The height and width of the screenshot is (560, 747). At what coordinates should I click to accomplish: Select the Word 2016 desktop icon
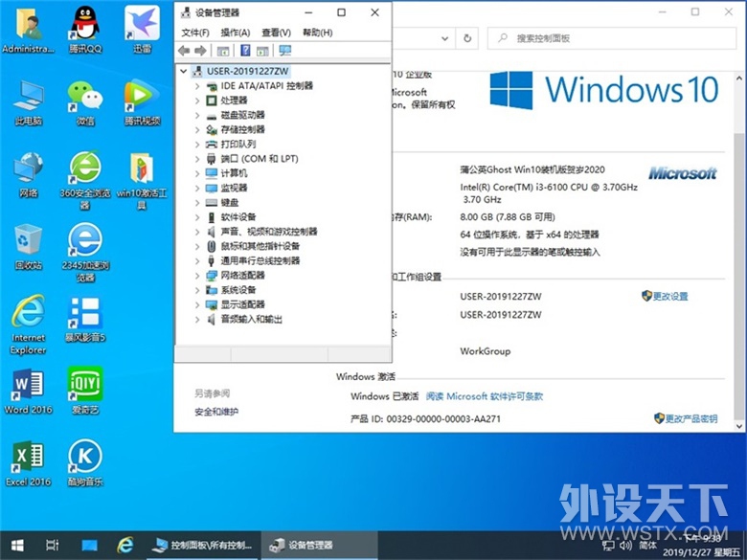click(29, 391)
